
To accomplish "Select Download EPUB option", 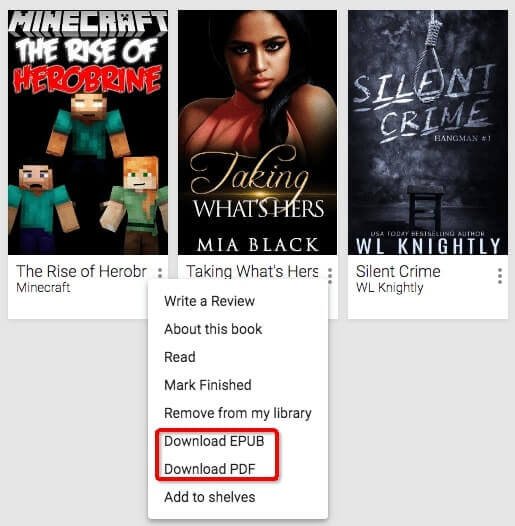I will (x=214, y=441).
